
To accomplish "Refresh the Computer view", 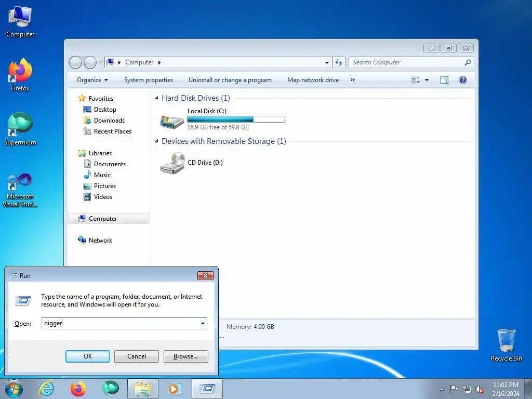I will coord(339,62).
